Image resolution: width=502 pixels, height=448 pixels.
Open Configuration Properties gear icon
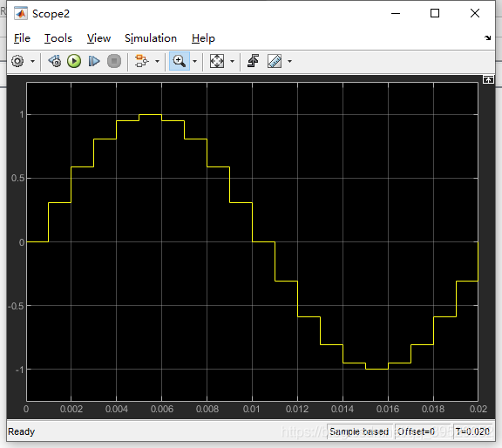(x=17, y=61)
